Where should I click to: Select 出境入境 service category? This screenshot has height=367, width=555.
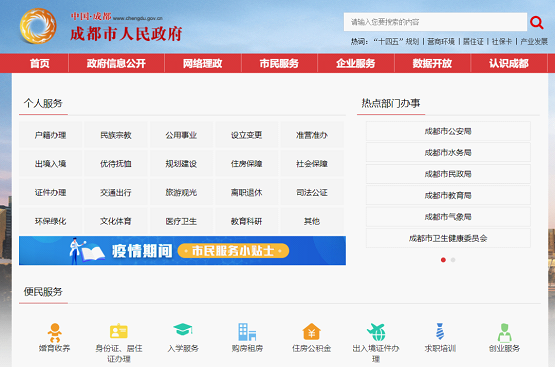pos(51,164)
